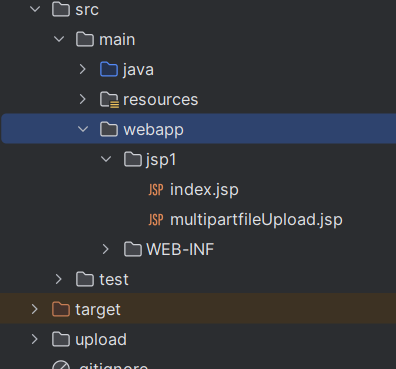
Task: Click the blue java source folder icon
Action: (109, 69)
